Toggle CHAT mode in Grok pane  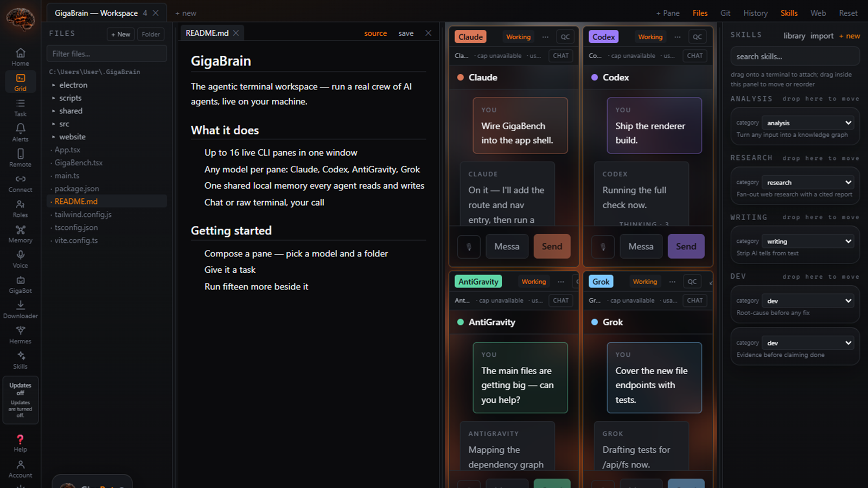pyautogui.click(x=695, y=300)
